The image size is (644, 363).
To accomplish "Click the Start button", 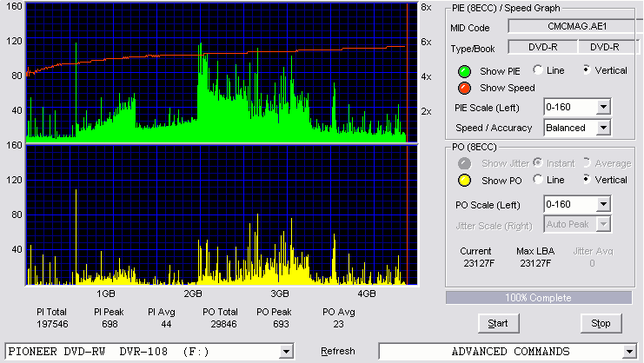I will (498, 324).
